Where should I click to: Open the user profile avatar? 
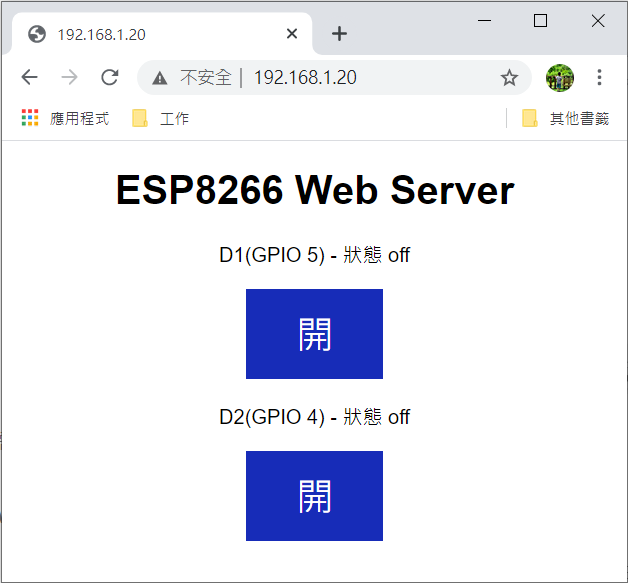point(560,78)
